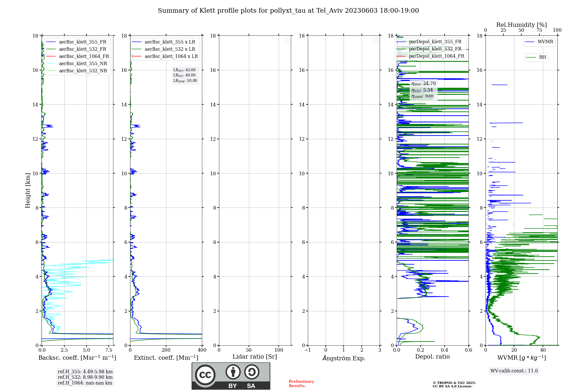577x392 pixels.
Task: Click the 'Backsc. coeff.' x-axis label
Action: pos(77,358)
